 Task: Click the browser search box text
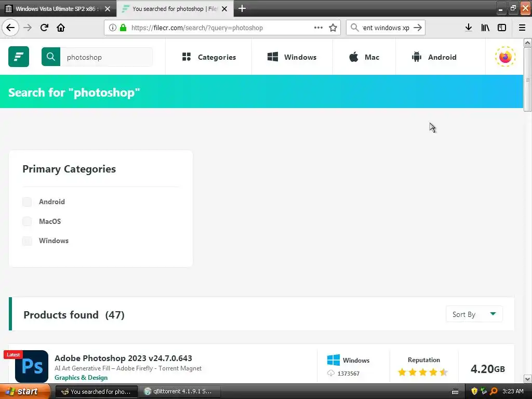click(386, 28)
